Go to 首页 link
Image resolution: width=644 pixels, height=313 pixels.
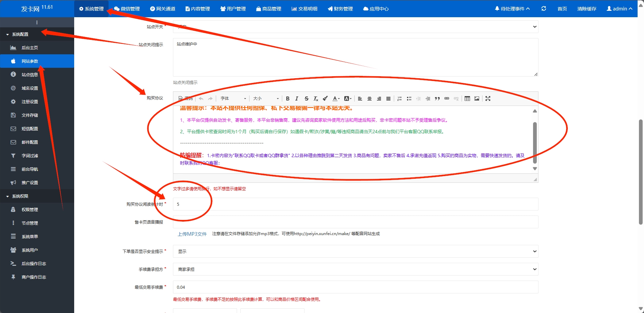point(562,9)
